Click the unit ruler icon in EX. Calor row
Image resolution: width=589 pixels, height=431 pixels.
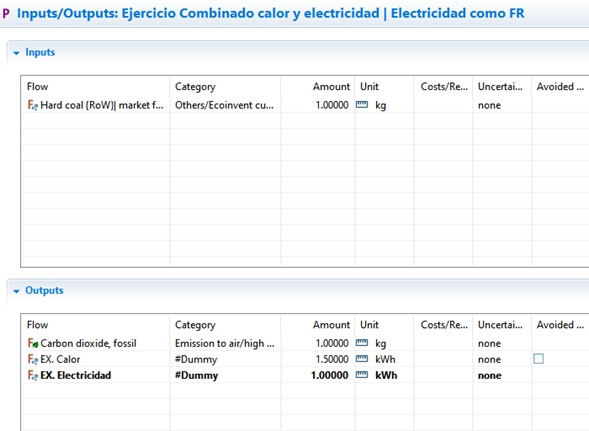point(362,359)
